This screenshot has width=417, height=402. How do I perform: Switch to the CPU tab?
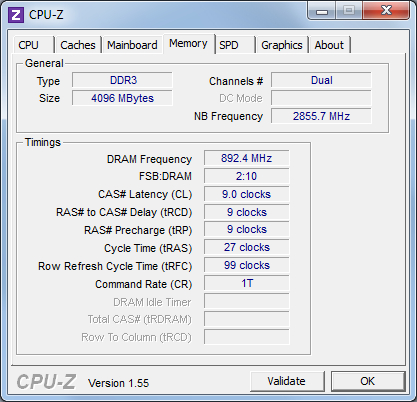point(33,45)
